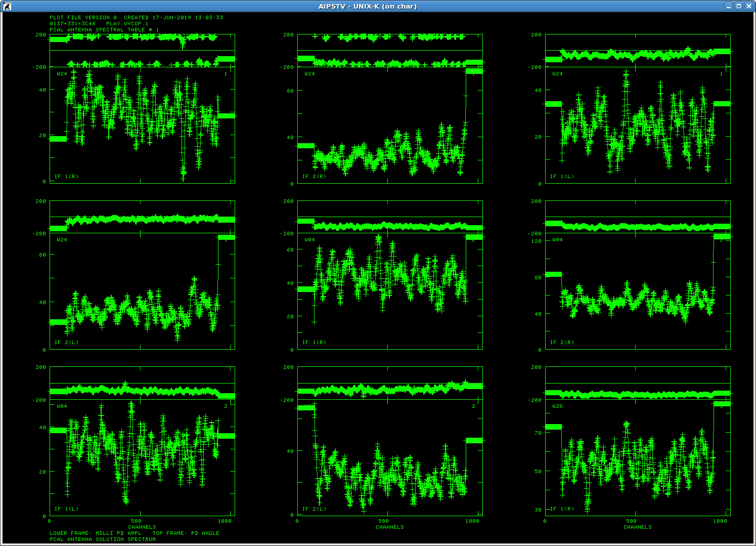
Task: Close the AIPSTV window
Action: [x=749, y=6]
